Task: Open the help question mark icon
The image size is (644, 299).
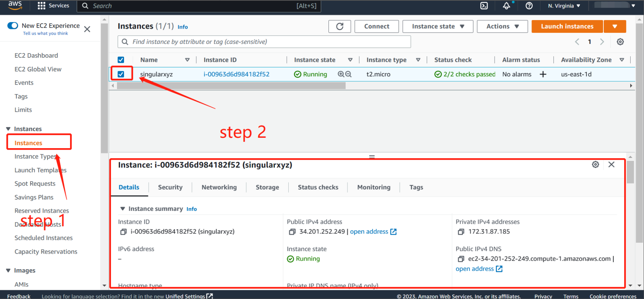Action: (529, 6)
